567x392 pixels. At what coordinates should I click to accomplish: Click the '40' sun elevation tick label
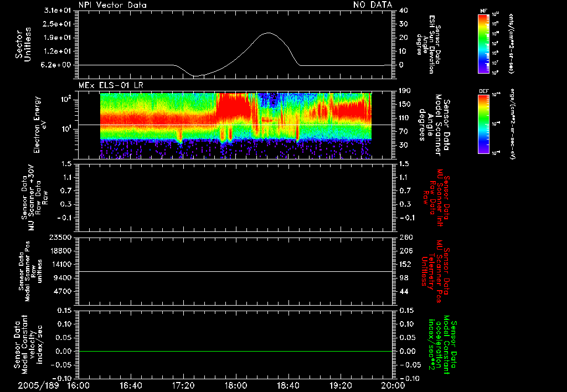(x=403, y=11)
